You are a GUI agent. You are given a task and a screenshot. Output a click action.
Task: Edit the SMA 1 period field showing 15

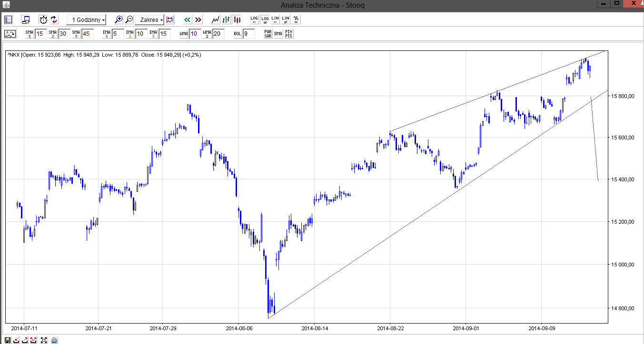point(41,34)
